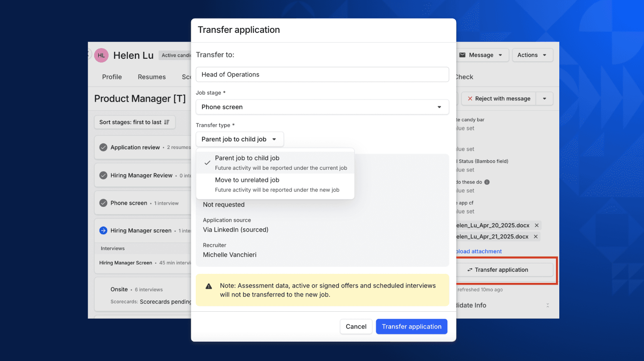Open the Resumes tab for Helen Lu
The width and height of the screenshot is (644, 361).
click(152, 77)
